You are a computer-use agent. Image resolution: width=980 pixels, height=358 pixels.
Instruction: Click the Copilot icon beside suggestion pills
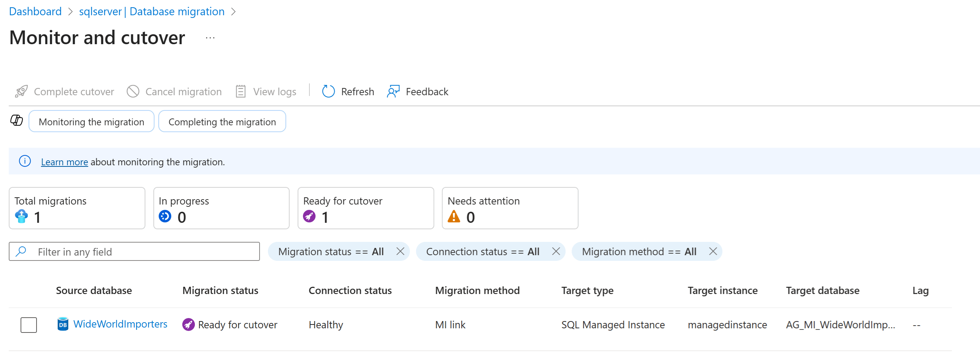click(x=17, y=121)
